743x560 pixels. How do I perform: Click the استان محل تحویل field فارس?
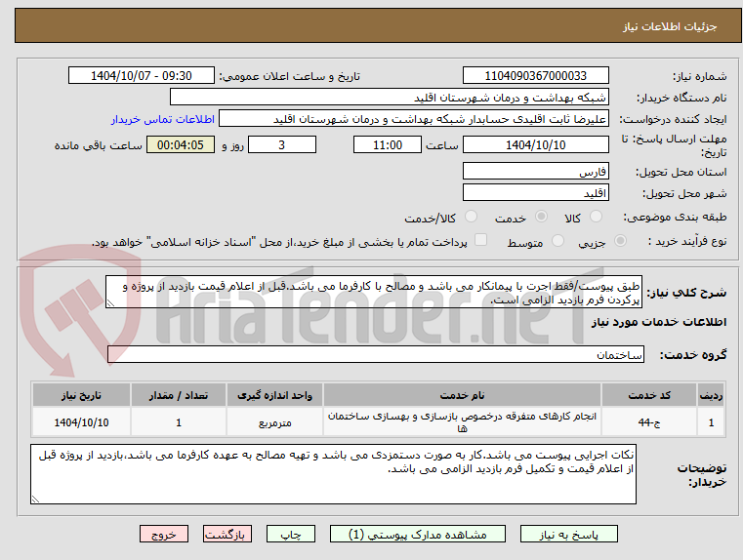pyautogui.click(x=535, y=171)
